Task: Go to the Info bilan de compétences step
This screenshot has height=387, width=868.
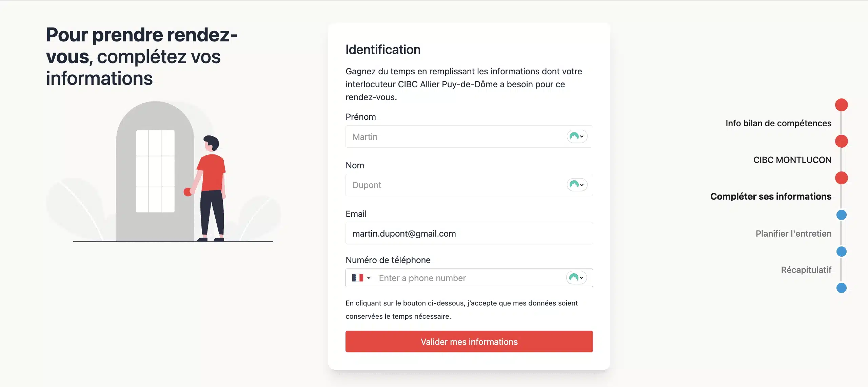Action: pyautogui.click(x=778, y=123)
